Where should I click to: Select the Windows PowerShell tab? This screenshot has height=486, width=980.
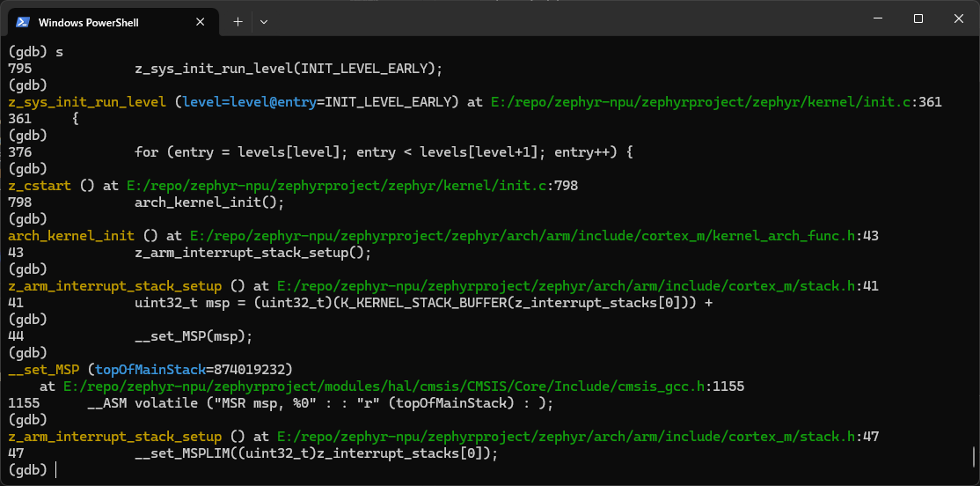tap(113, 22)
